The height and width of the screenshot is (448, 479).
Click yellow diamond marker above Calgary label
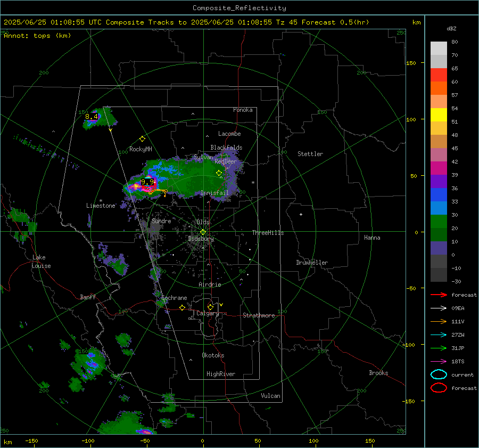click(210, 307)
